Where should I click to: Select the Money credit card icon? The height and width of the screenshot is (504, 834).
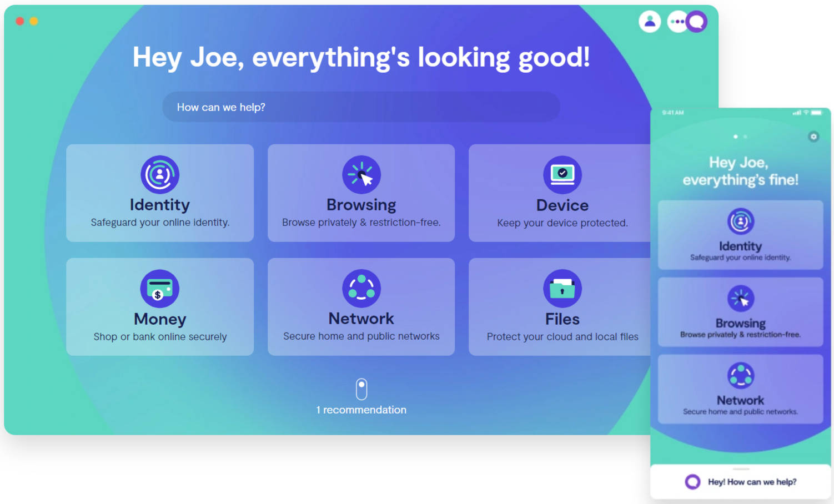pos(160,289)
